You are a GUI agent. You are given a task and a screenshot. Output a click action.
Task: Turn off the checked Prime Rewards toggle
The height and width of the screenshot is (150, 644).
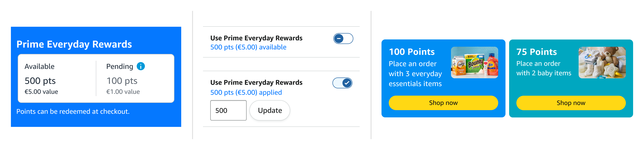click(x=342, y=83)
